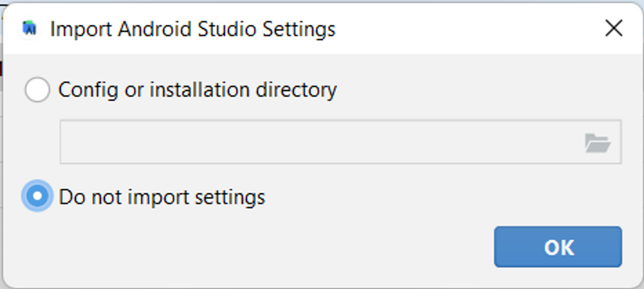The image size is (644, 289).
Task: Dismiss the dialog using the X icon
Action: click(614, 29)
